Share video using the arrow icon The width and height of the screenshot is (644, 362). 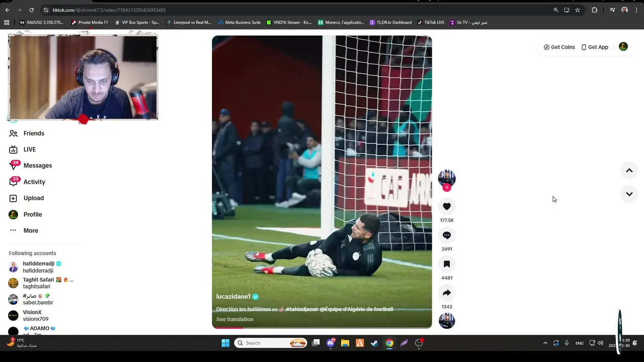pyautogui.click(x=447, y=293)
